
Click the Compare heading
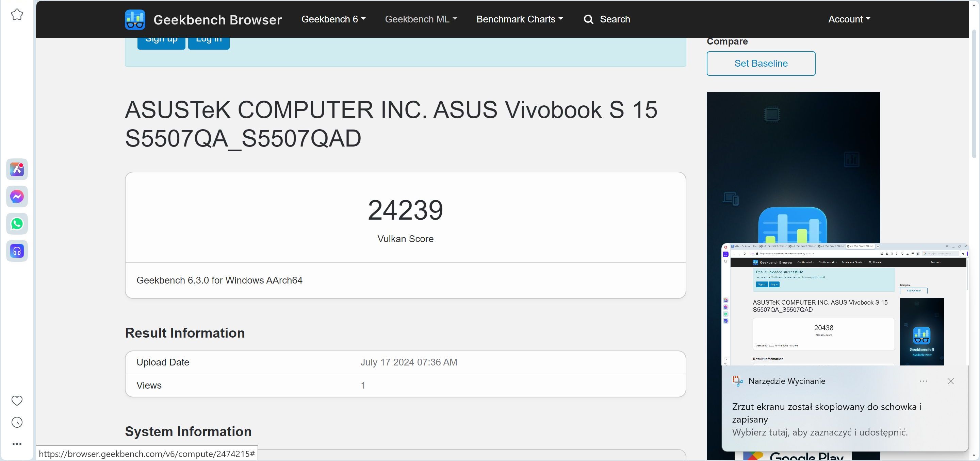pyautogui.click(x=728, y=41)
